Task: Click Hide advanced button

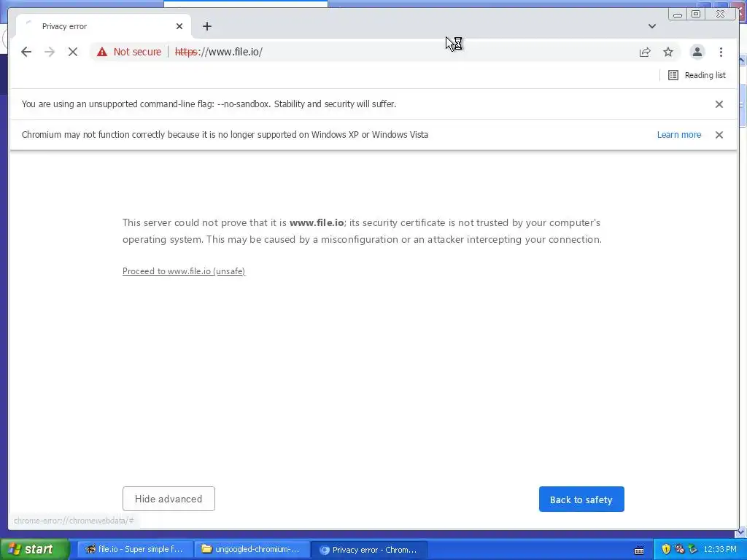Action: [169, 499]
